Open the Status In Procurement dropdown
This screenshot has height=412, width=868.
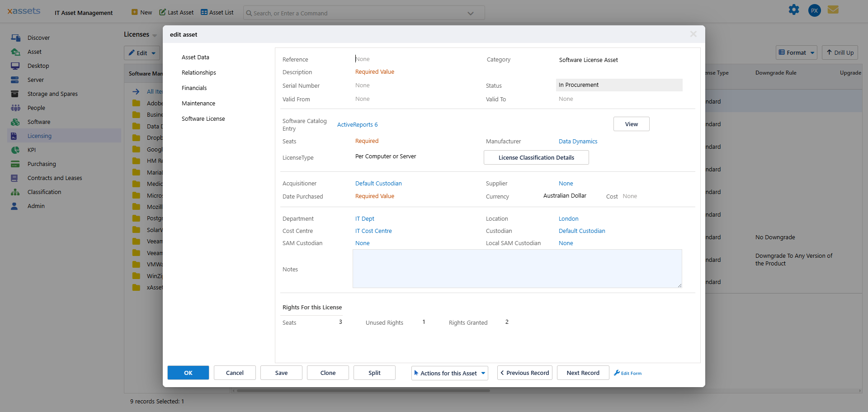[x=618, y=85]
